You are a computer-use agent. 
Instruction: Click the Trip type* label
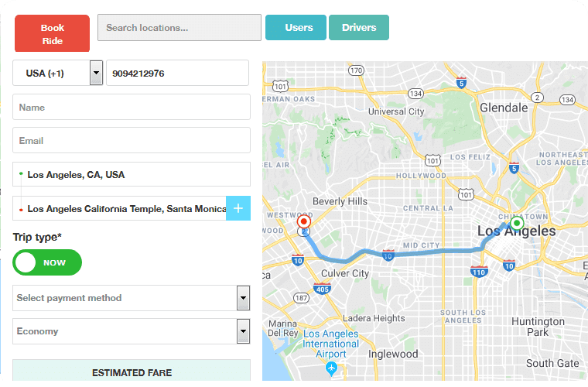(x=37, y=237)
